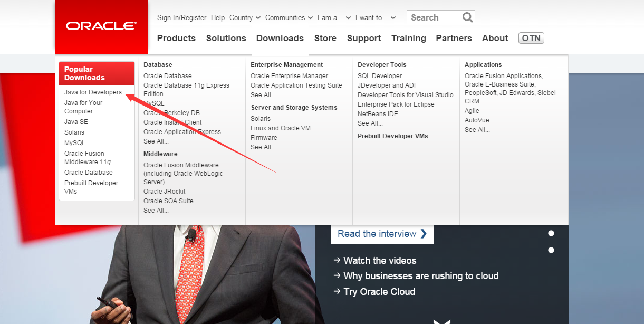Open the 'I want to...' dropdown

pos(376,17)
